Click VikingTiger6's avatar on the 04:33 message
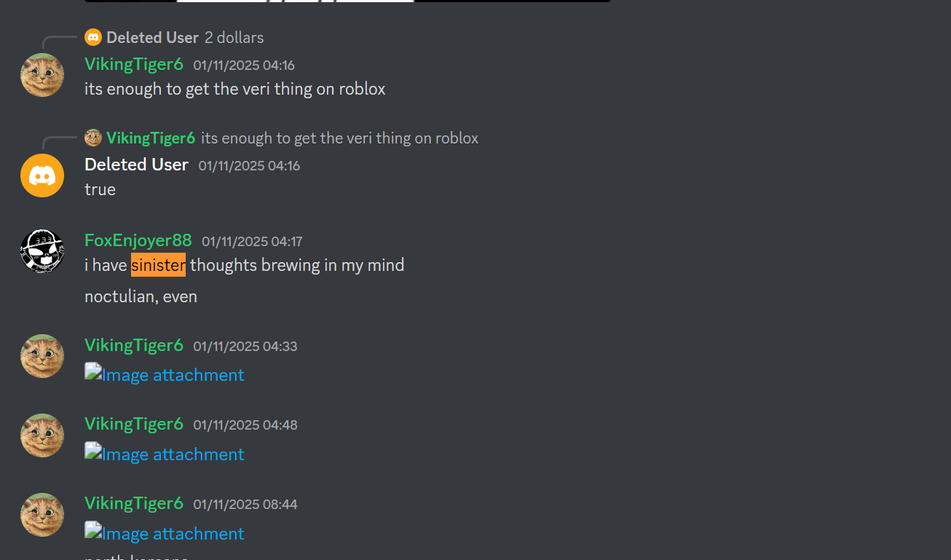This screenshot has width=951, height=560. (42, 356)
